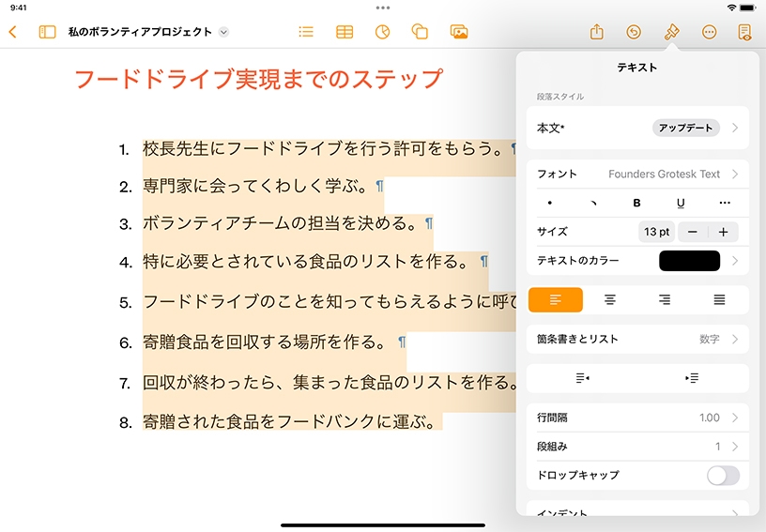Toggle bold B text style
766x532 pixels.
point(637,203)
